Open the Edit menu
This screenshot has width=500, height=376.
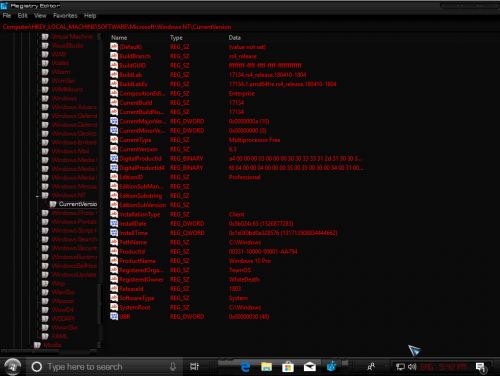click(x=22, y=16)
